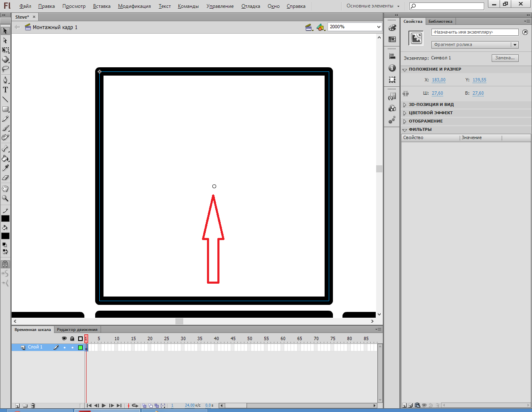The image size is (532, 412).
Task: Collapse the ПОЛОЖЕНИЕ И РАЗМЕР section
Action: point(405,70)
